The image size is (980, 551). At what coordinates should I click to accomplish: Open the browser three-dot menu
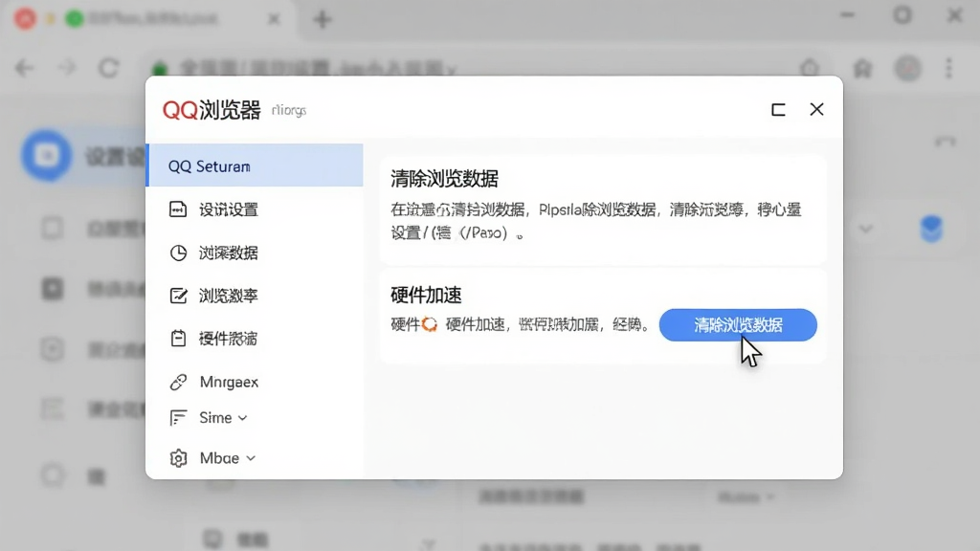coord(948,68)
